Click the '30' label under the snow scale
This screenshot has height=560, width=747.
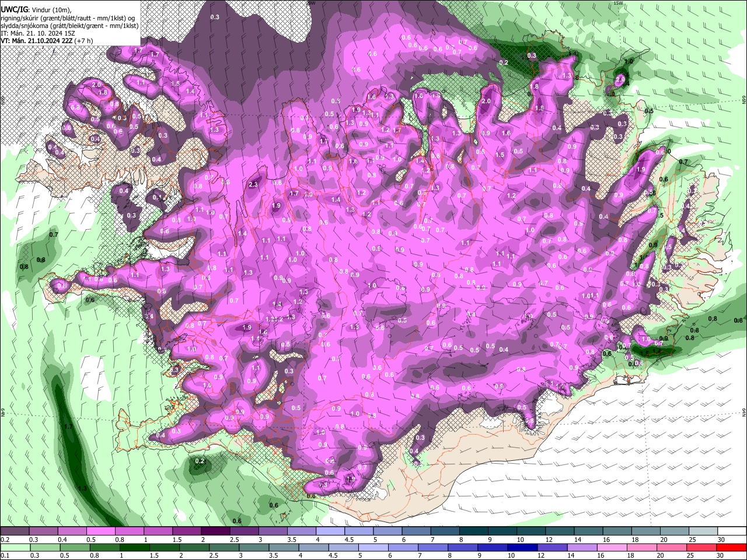pyautogui.click(x=721, y=540)
